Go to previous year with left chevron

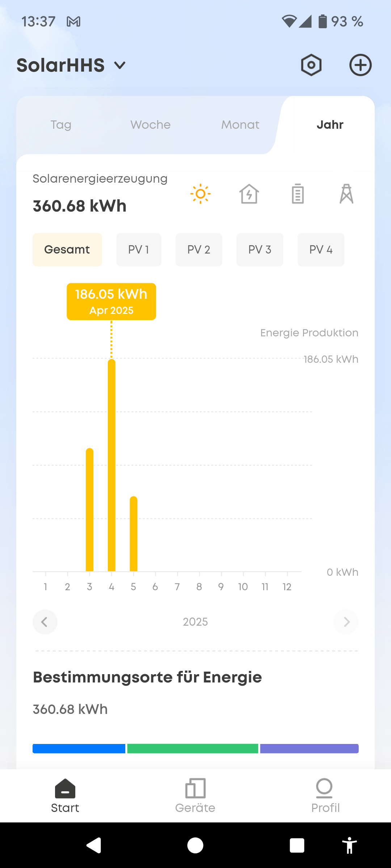point(45,622)
